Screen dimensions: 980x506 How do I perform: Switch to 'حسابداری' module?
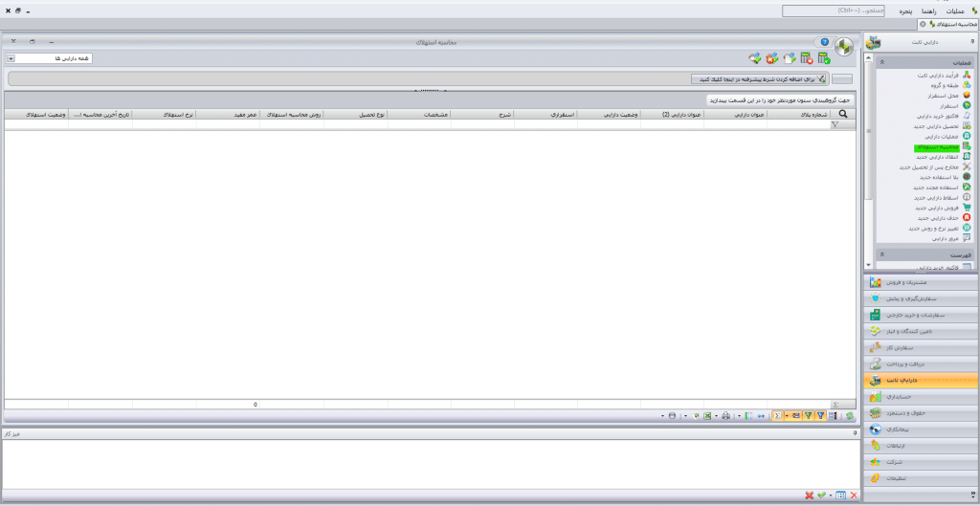click(922, 397)
